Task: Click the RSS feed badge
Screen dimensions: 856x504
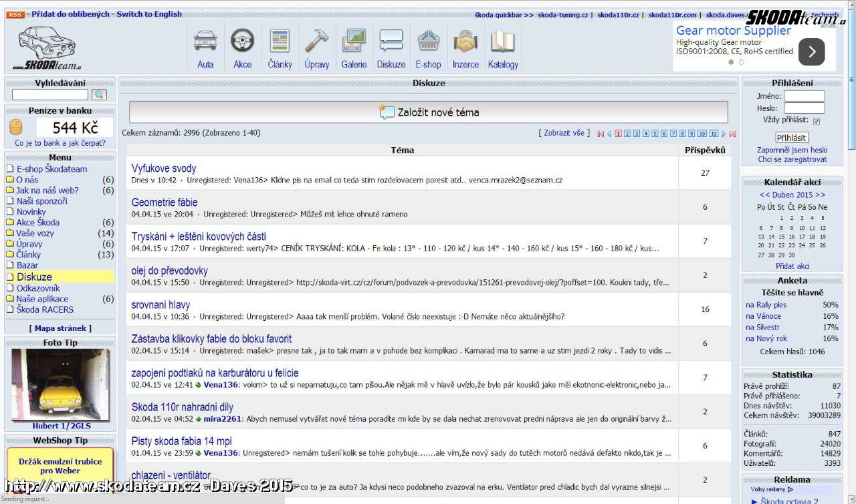Action: (16, 14)
